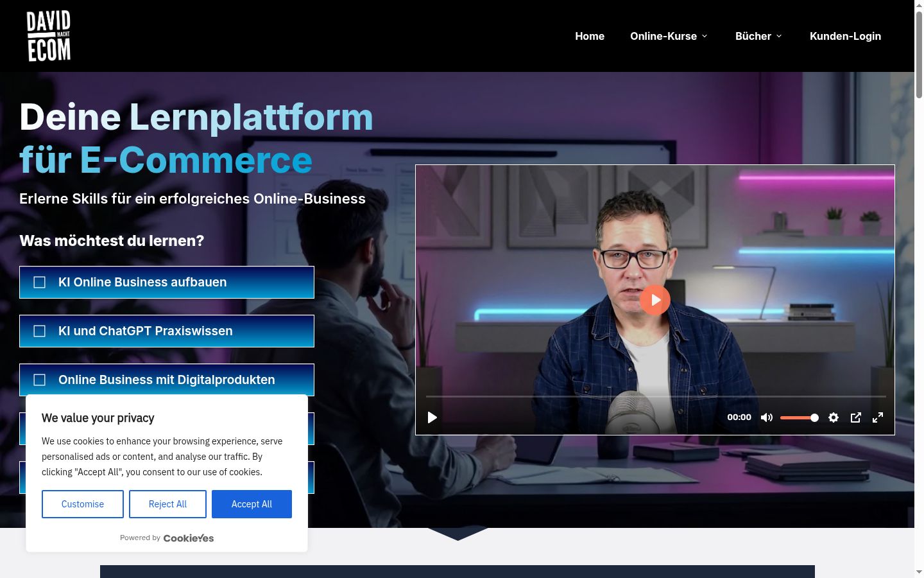Open the Kunden-Login menu item

click(x=845, y=36)
